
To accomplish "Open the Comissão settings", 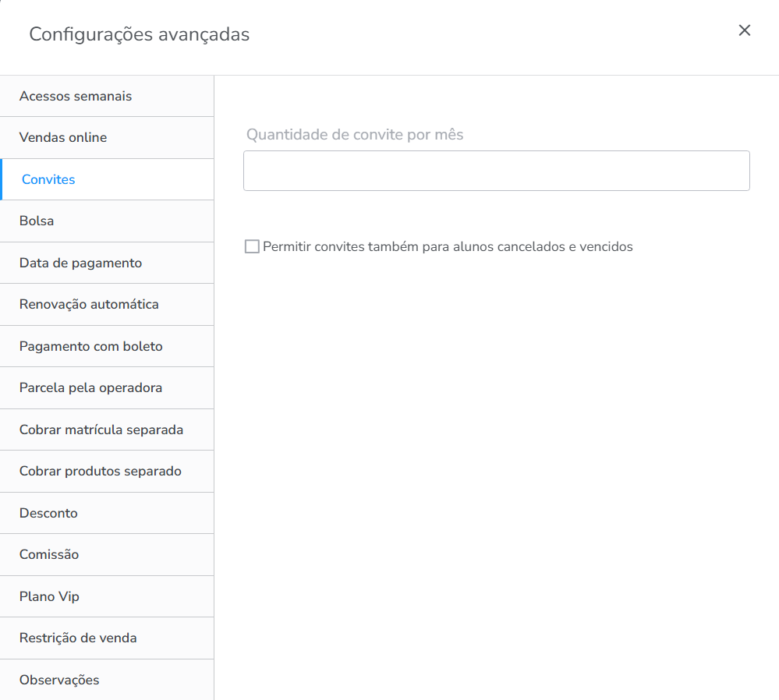I will point(49,554).
